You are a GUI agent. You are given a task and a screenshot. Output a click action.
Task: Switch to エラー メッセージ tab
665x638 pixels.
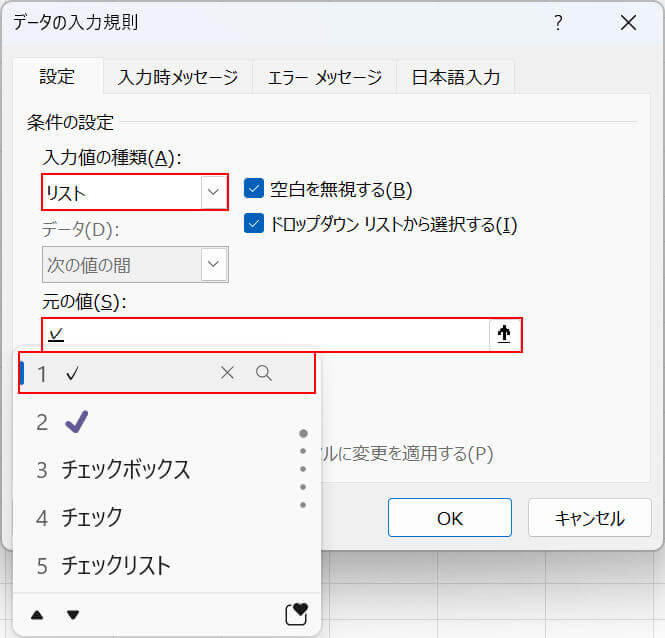pos(324,77)
